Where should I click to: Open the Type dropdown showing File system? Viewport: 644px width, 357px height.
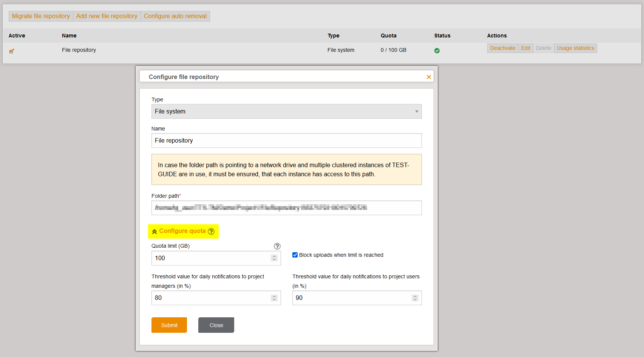pyautogui.click(x=286, y=112)
